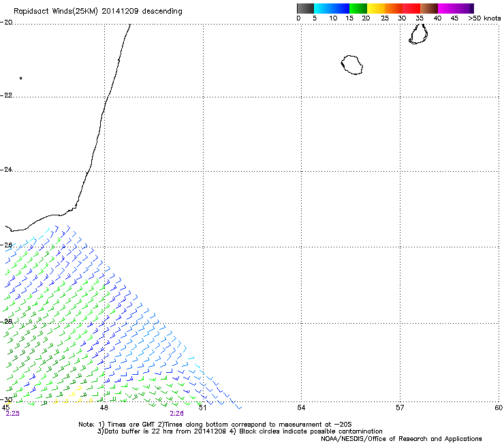Click the orange 25-30 knots legend segment
Viewport: 504px width, 443px height.
pos(394,8)
